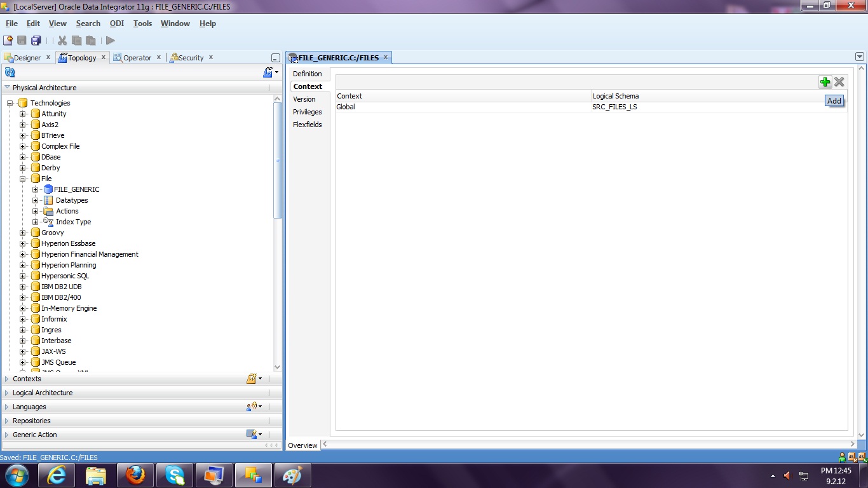Image resolution: width=868 pixels, height=488 pixels.
Task: Collapse the File technology node
Action: tap(21, 179)
